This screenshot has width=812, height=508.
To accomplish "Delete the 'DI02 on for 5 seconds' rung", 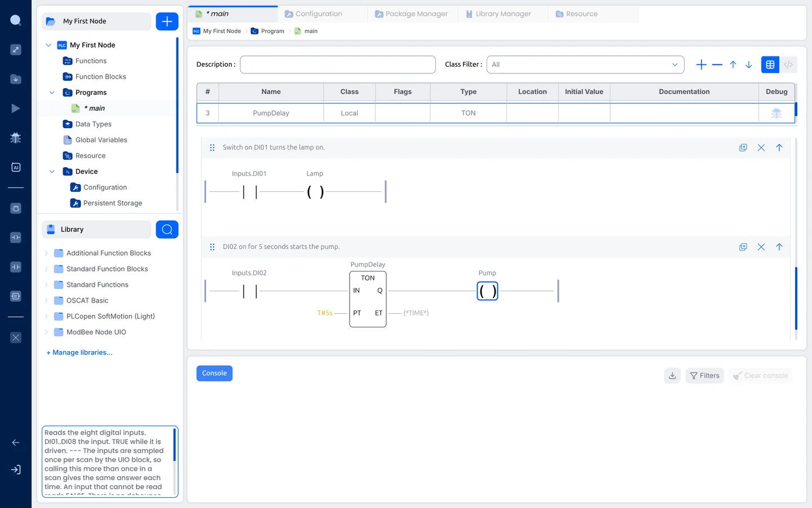I will [x=761, y=247].
